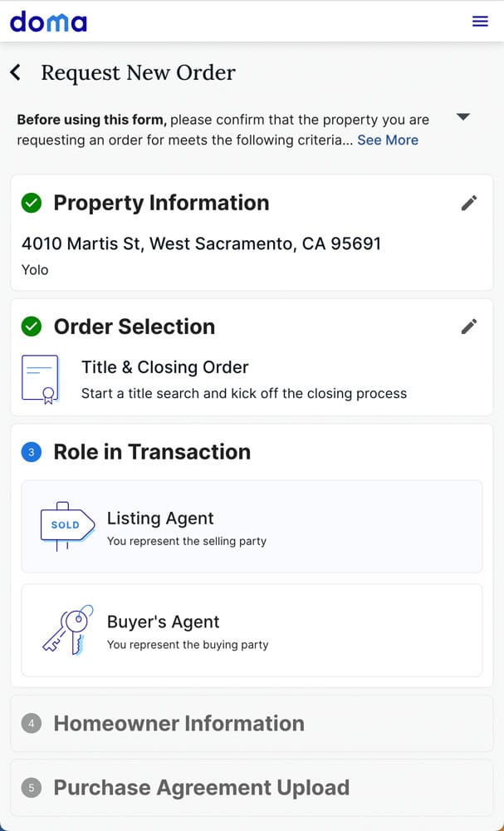Click the Role in Transaction heading

152,452
